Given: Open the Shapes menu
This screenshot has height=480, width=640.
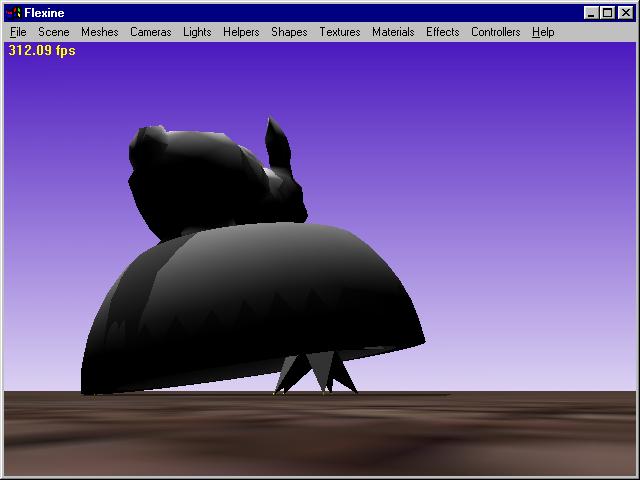Looking at the screenshot, I should point(289,32).
